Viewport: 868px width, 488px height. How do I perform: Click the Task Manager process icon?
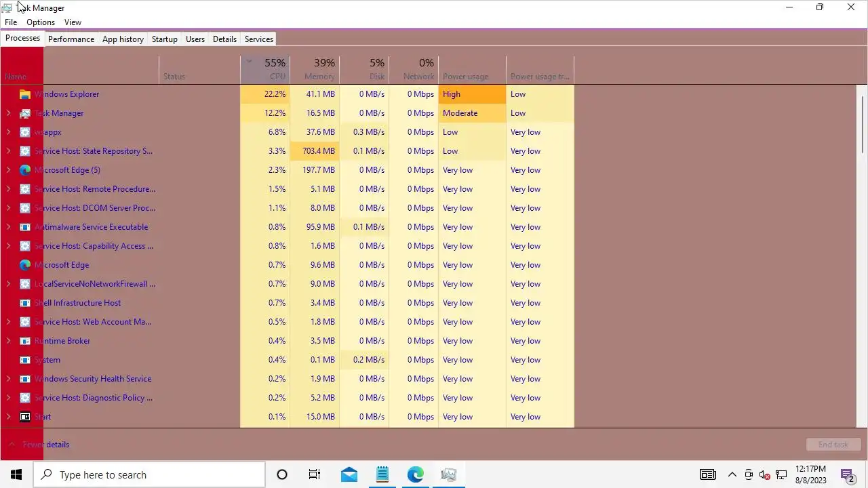pos(25,113)
